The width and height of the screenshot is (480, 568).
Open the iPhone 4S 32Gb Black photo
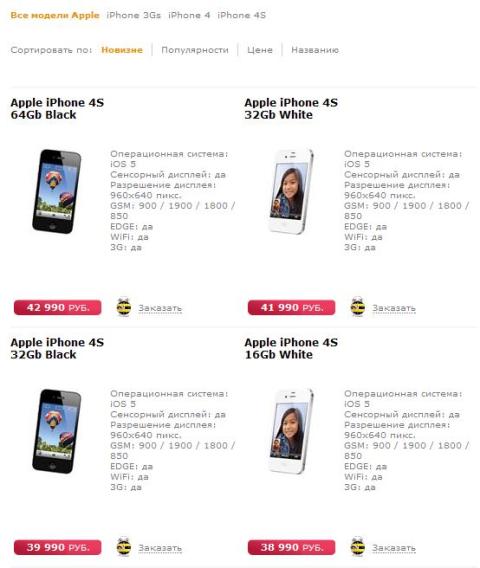tap(57, 431)
